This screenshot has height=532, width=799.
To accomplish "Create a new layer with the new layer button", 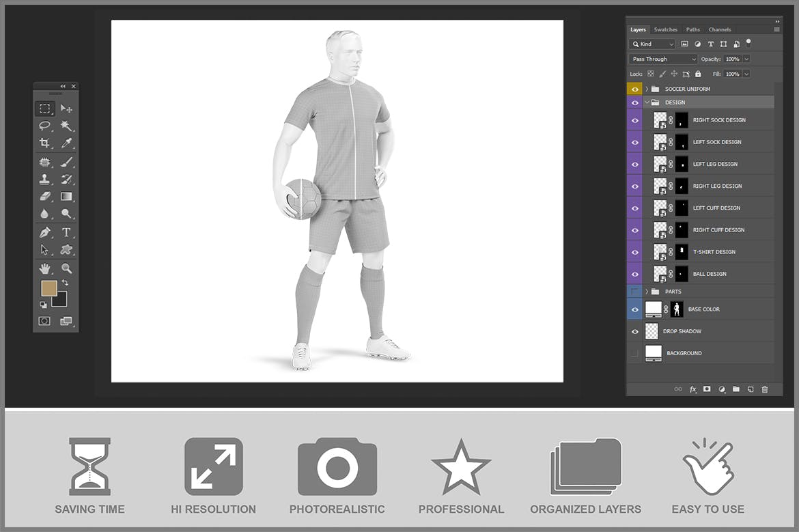I will tap(750, 389).
